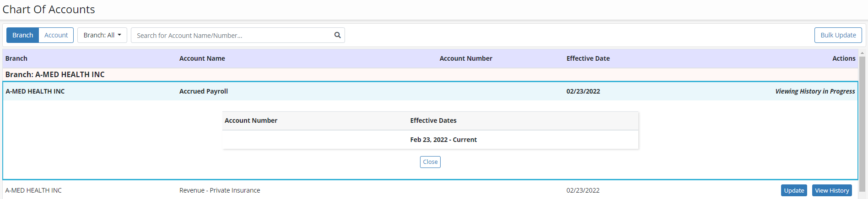Switch to the Branch view toggle
Image resolution: width=868 pixels, height=199 pixels.
(x=22, y=35)
